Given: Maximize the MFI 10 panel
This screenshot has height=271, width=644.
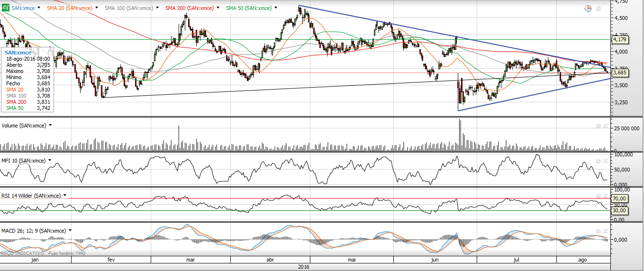Looking at the screenshot, I should 598,161.
